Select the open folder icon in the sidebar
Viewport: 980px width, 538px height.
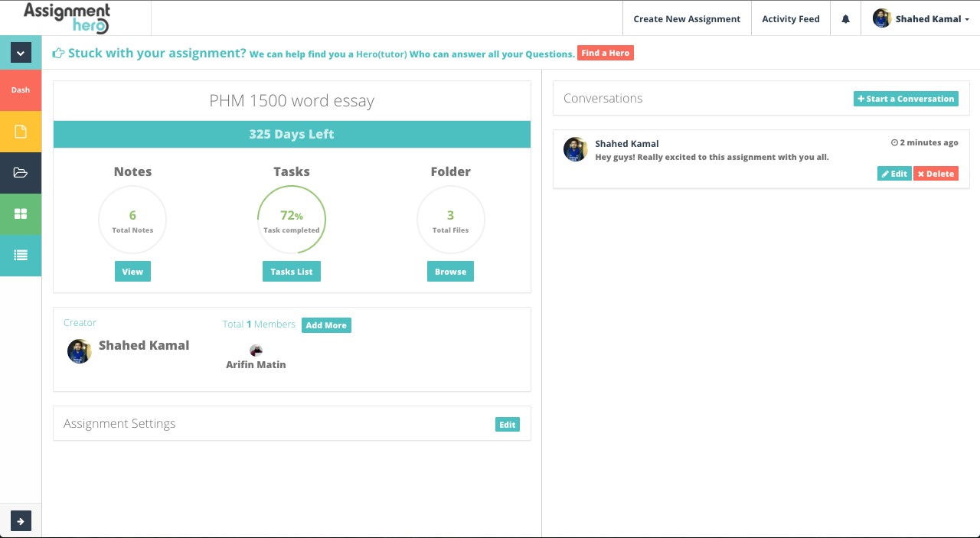[x=21, y=173]
